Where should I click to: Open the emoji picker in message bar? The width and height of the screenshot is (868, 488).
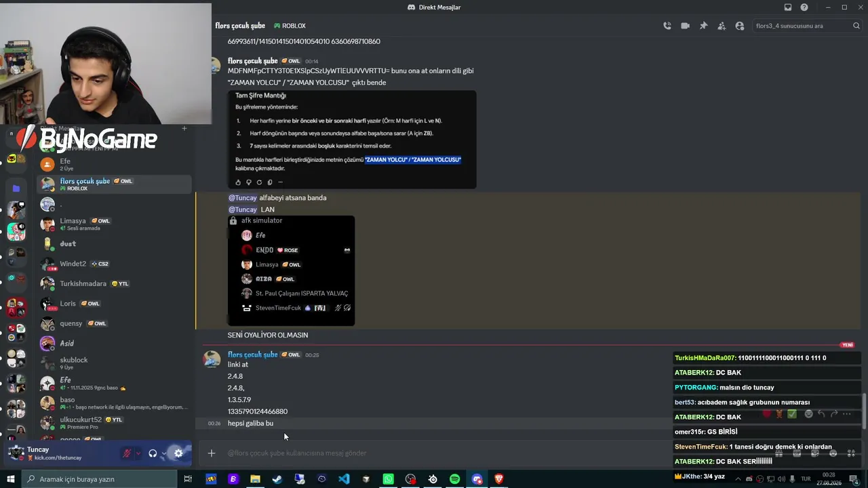coord(833,453)
